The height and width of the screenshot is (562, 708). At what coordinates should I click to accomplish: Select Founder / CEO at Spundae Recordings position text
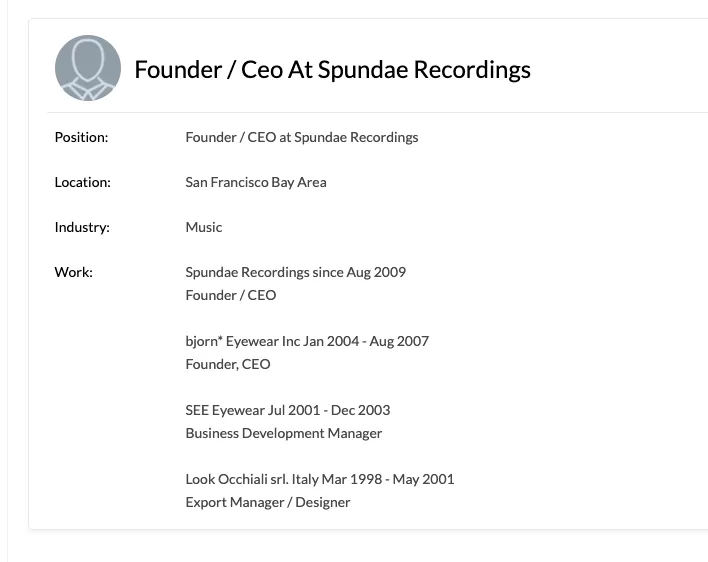tap(302, 137)
